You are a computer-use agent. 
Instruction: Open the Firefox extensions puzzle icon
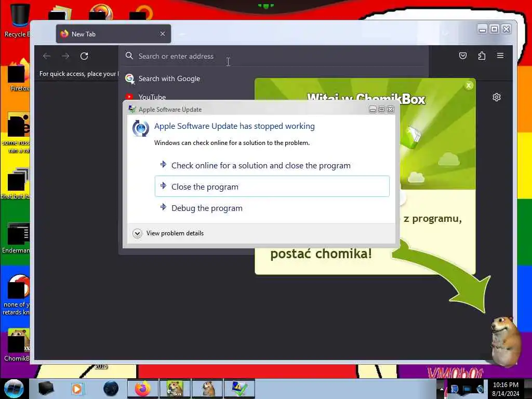click(x=482, y=56)
